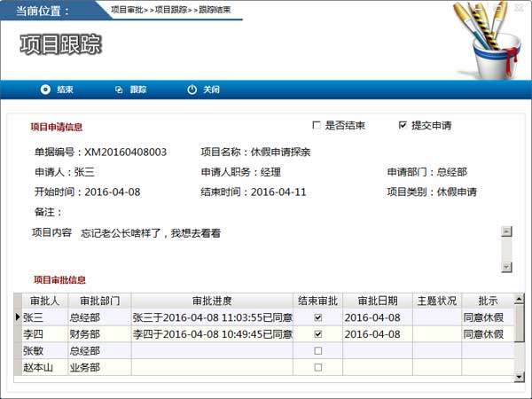
Task: Click 项目审批 in the breadcrumb path
Action: coord(127,10)
